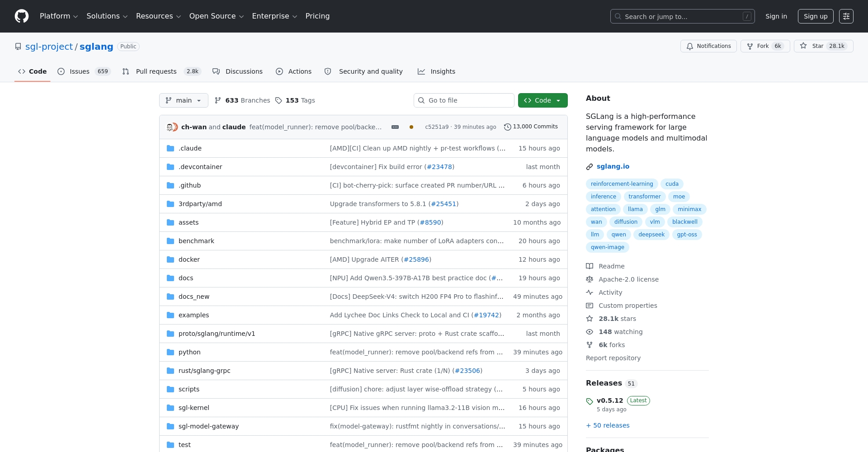The image size is (868, 452).
Task: Open the deepseek topic tag
Action: [651, 235]
